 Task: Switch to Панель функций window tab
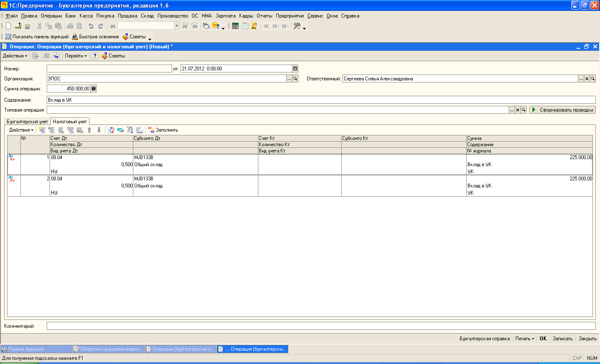click(x=36, y=349)
